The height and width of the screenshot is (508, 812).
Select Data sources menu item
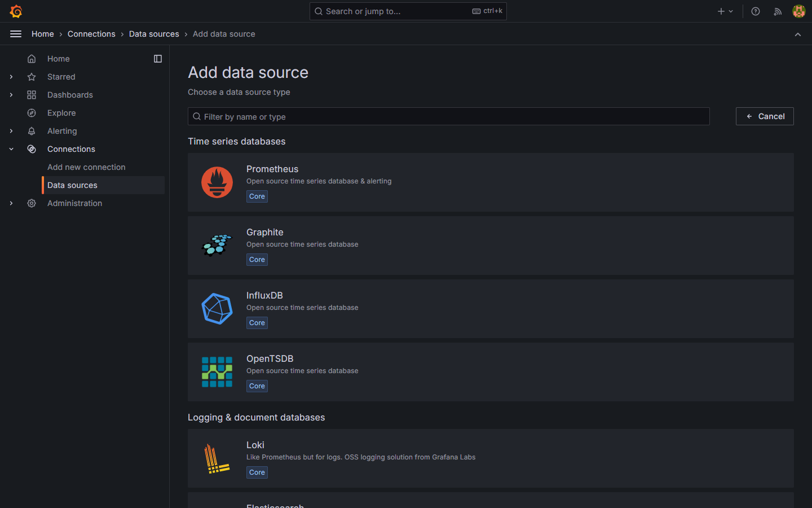tap(103, 185)
